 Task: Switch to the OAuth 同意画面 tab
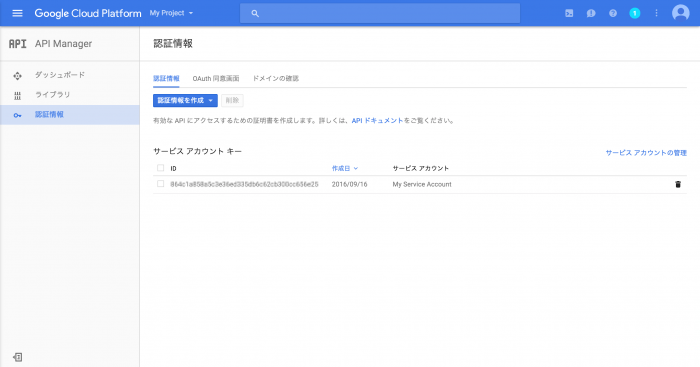tap(216, 79)
